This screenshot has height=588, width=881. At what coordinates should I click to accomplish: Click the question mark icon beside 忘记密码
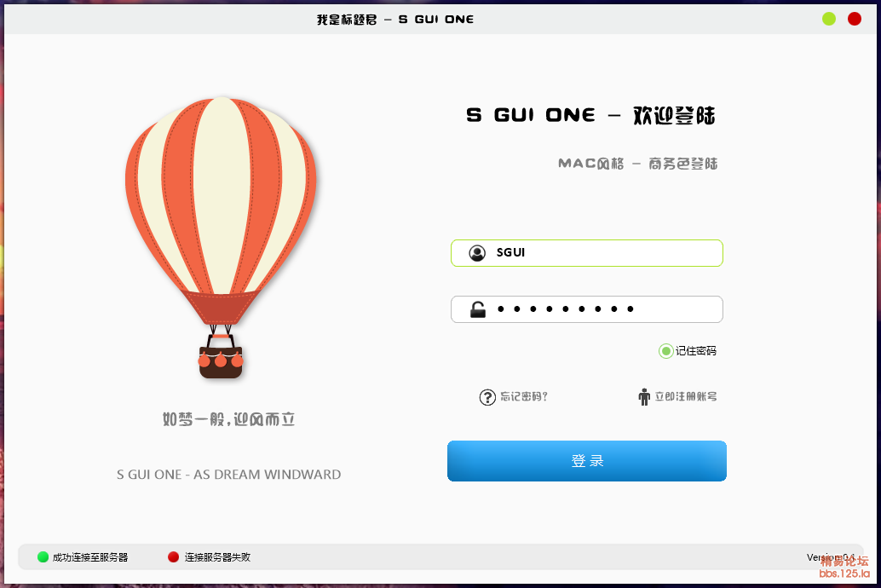[487, 397]
